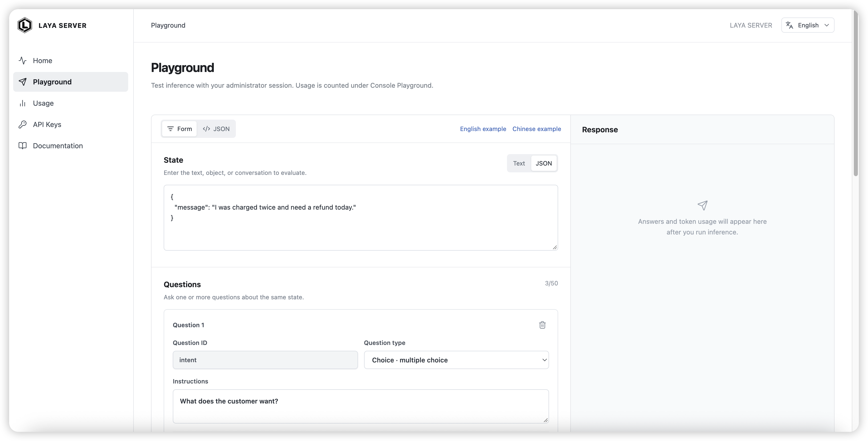Open Documentation via the book icon
This screenshot has width=868, height=441.
pos(23,146)
